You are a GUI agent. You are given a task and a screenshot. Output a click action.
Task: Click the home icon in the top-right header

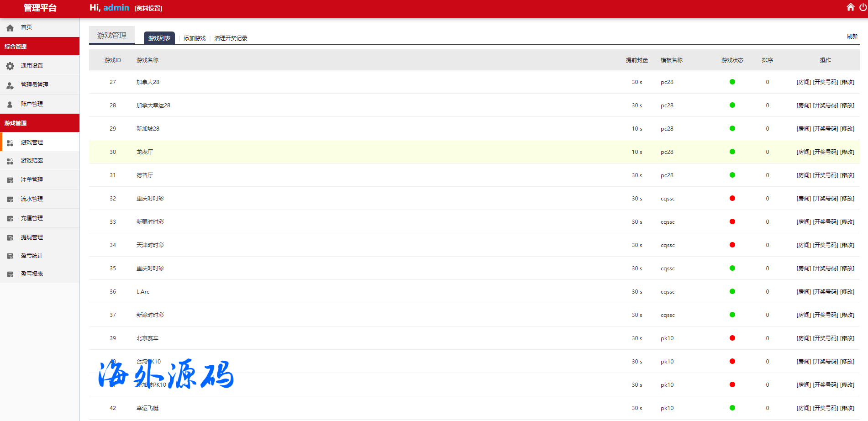[x=850, y=7]
